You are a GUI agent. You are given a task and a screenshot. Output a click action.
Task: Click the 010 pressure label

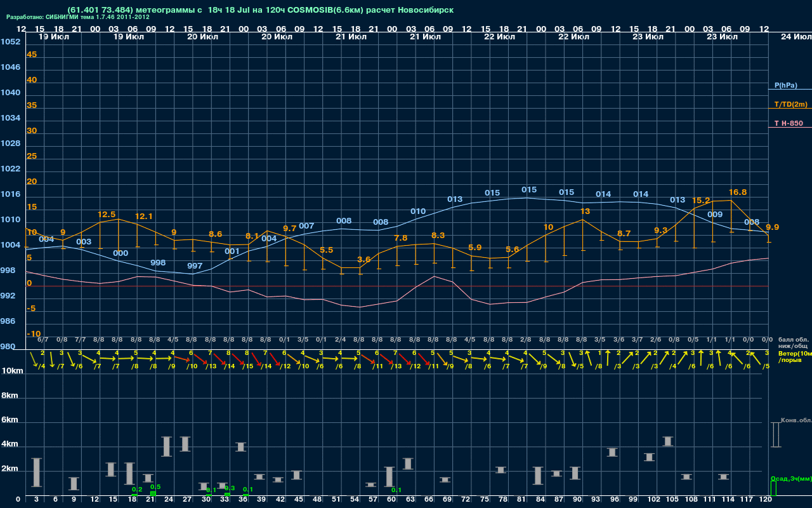[418, 211]
